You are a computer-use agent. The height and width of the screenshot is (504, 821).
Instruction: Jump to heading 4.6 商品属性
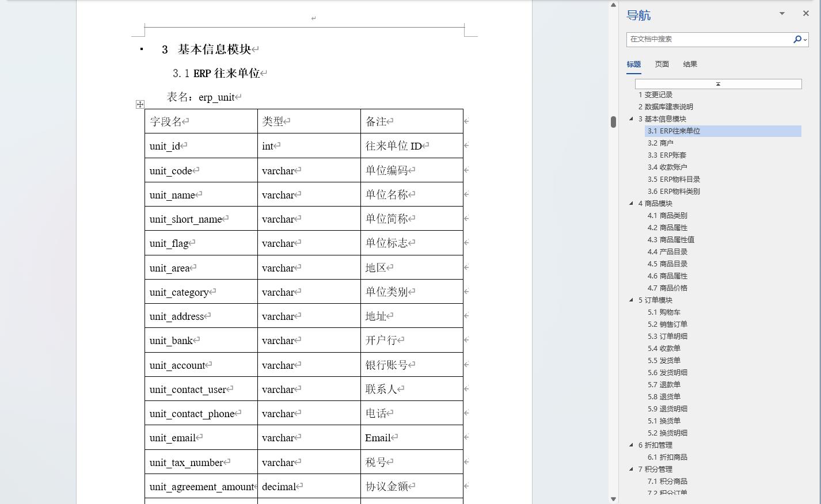coord(667,276)
